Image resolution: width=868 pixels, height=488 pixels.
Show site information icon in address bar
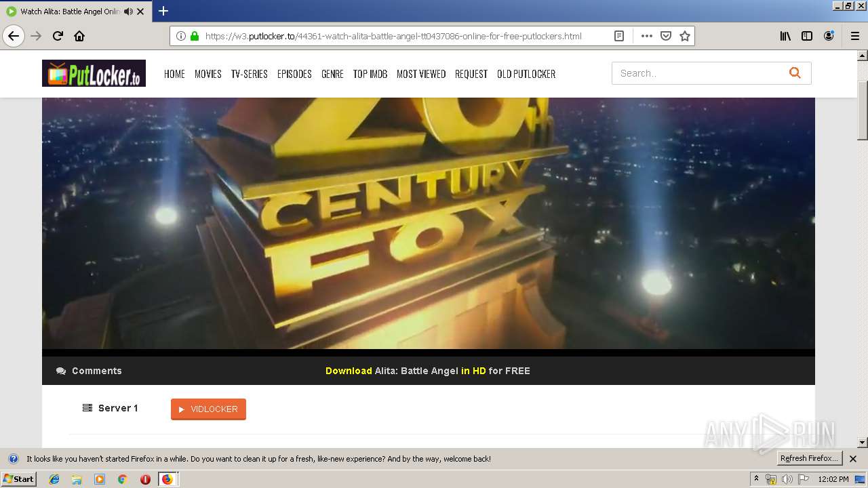(x=181, y=36)
